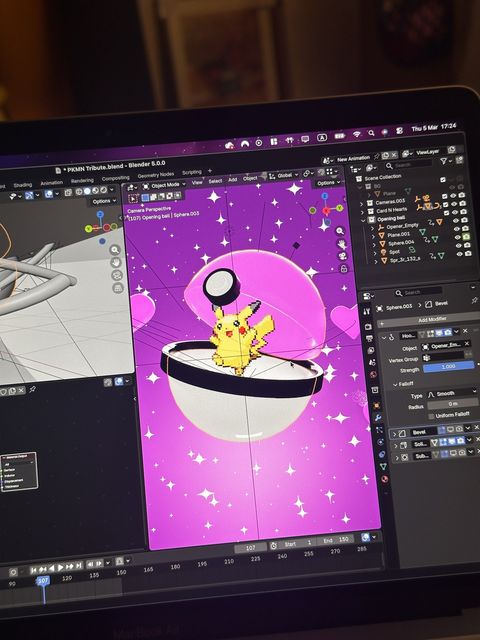Expand the Sphere.004 tree item
The width and height of the screenshot is (480, 640).
[373, 244]
